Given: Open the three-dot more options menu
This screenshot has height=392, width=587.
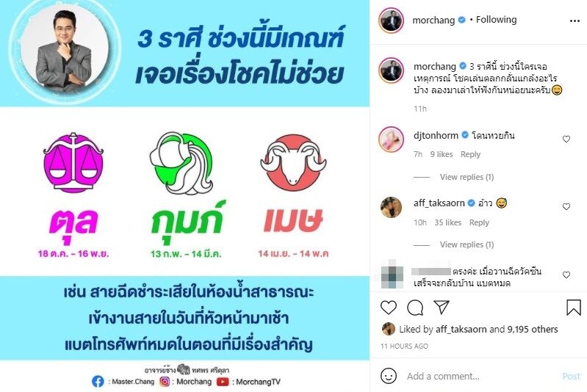Looking at the screenshot, I should point(575,21).
